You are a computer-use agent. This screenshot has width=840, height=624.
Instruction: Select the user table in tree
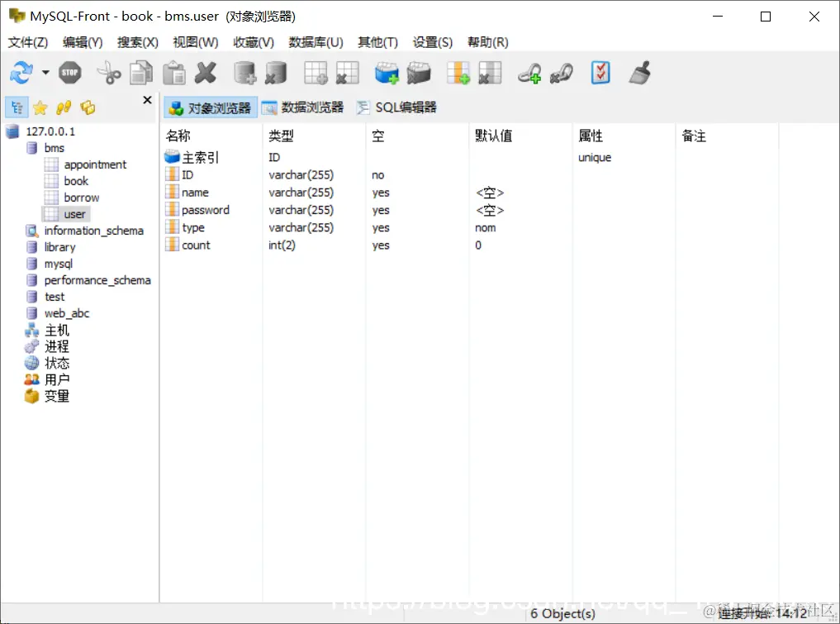point(74,214)
